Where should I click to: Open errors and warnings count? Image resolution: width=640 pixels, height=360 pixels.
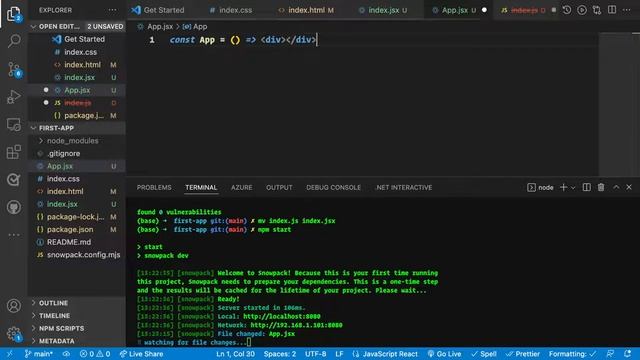coord(95,354)
